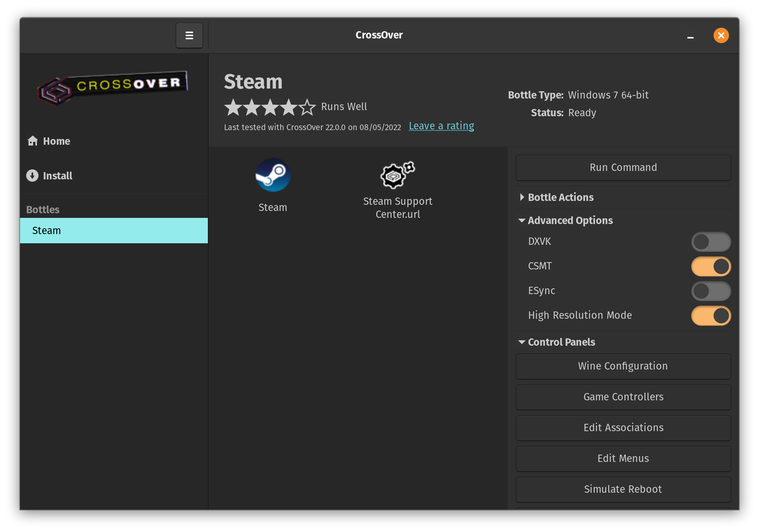Viewport: 759px width, 532px height.
Task: Click the Install menu item
Action: pyautogui.click(x=58, y=176)
